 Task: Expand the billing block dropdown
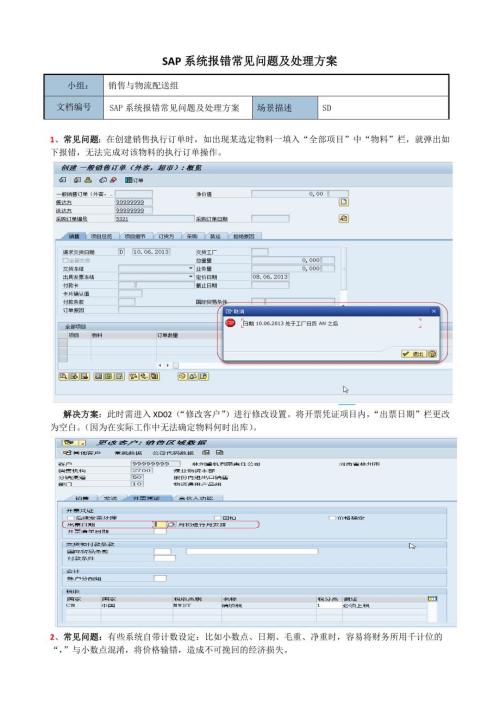click(x=191, y=276)
